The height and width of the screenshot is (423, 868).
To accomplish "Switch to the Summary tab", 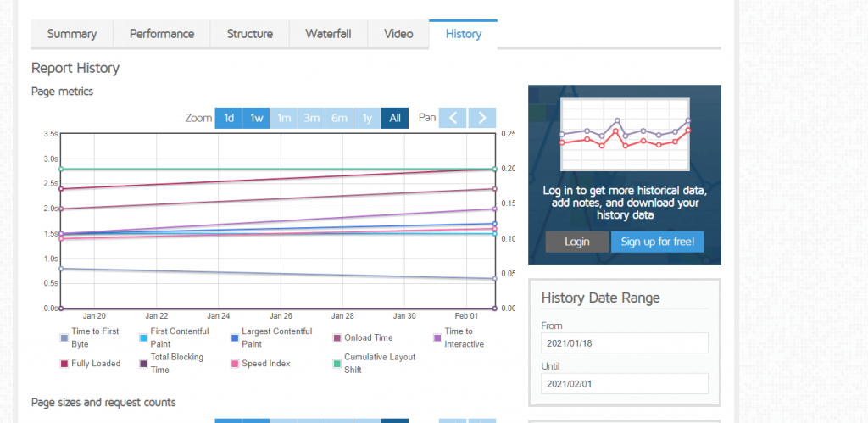I will (72, 34).
